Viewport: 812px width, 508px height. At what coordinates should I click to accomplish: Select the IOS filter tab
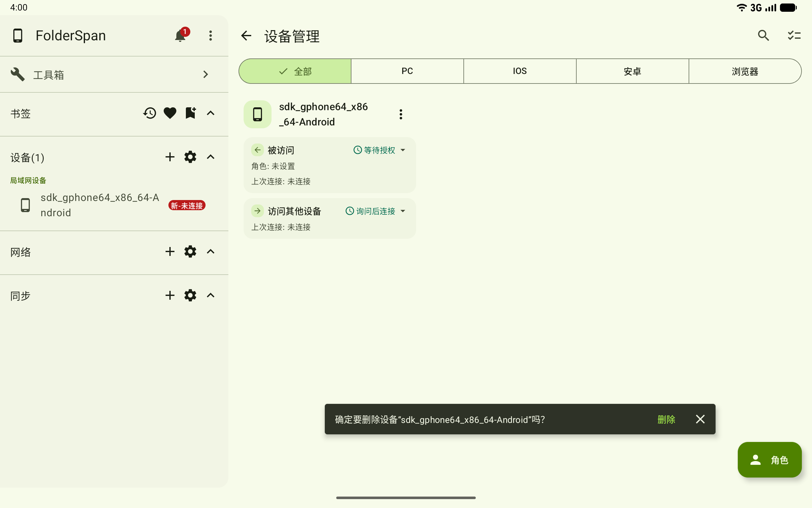520,71
